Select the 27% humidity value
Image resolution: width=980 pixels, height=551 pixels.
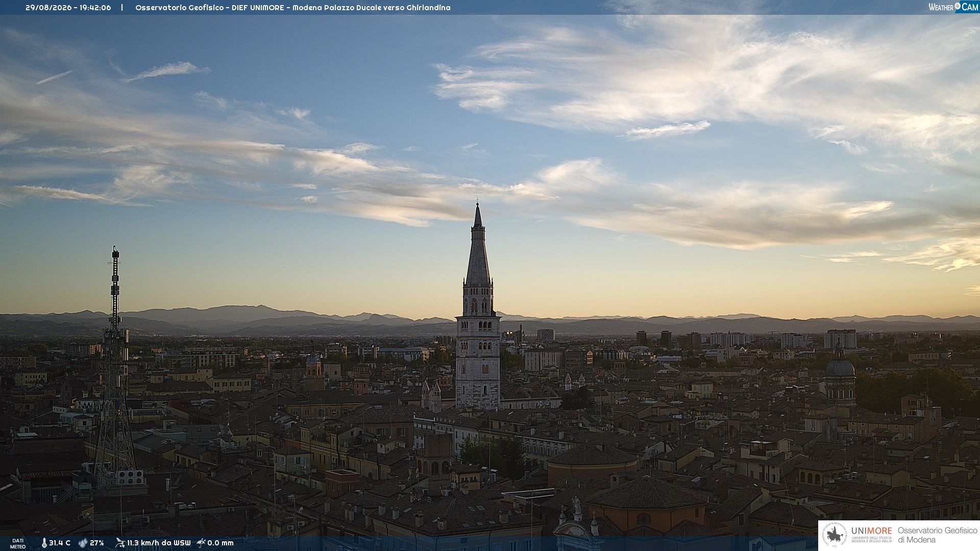click(x=97, y=543)
